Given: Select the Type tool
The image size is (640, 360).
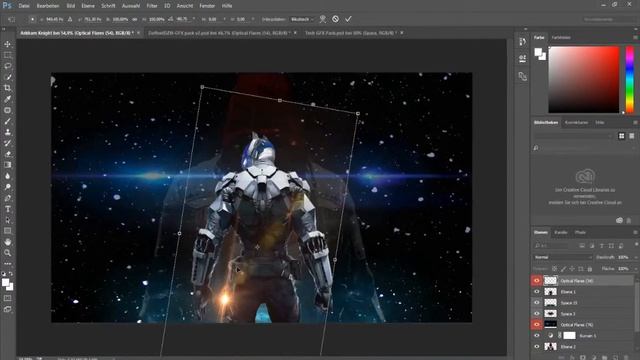Looking at the screenshot, I should tap(7, 209).
